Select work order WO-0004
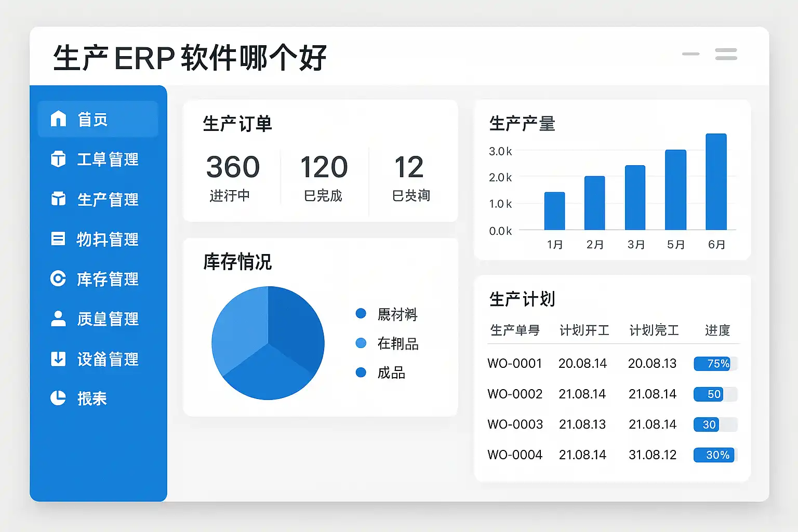This screenshot has height=532, width=798. (x=515, y=455)
